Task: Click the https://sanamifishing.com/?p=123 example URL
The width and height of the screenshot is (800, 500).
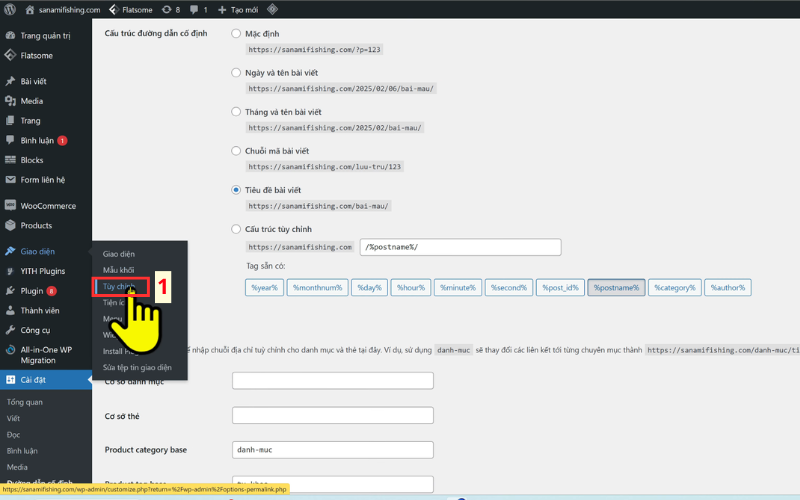Action: 314,49
